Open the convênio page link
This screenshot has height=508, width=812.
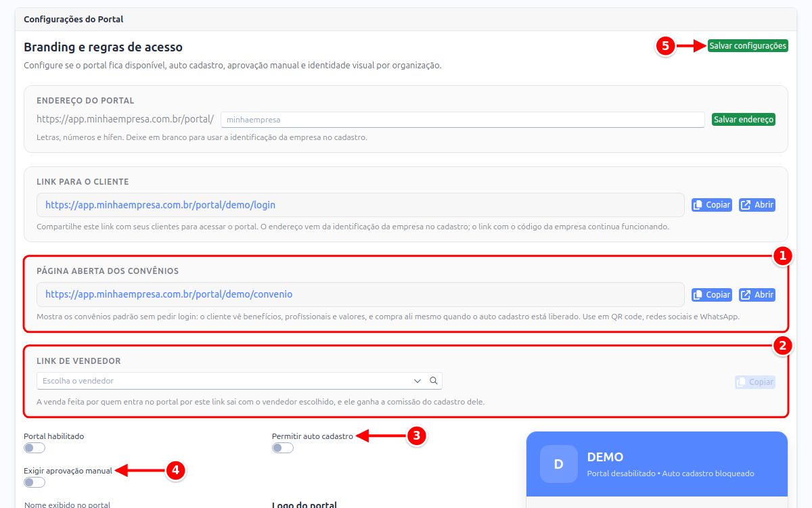[757, 295]
